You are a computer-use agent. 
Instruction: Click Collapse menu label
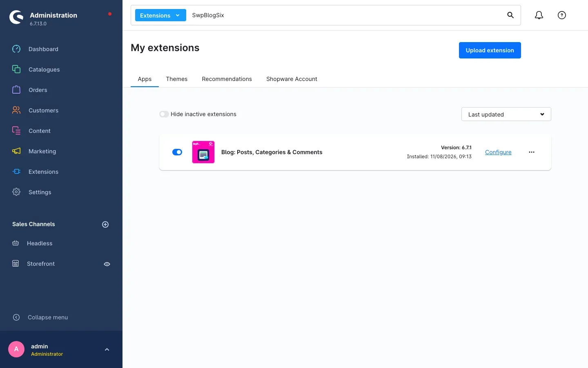(48, 317)
